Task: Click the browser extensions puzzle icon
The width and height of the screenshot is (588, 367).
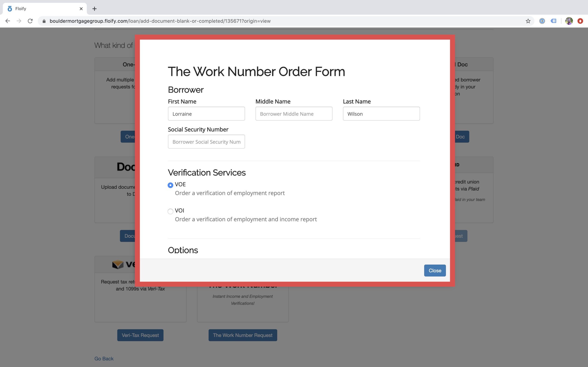Action: pyautogui.click(x=554, y=21)
